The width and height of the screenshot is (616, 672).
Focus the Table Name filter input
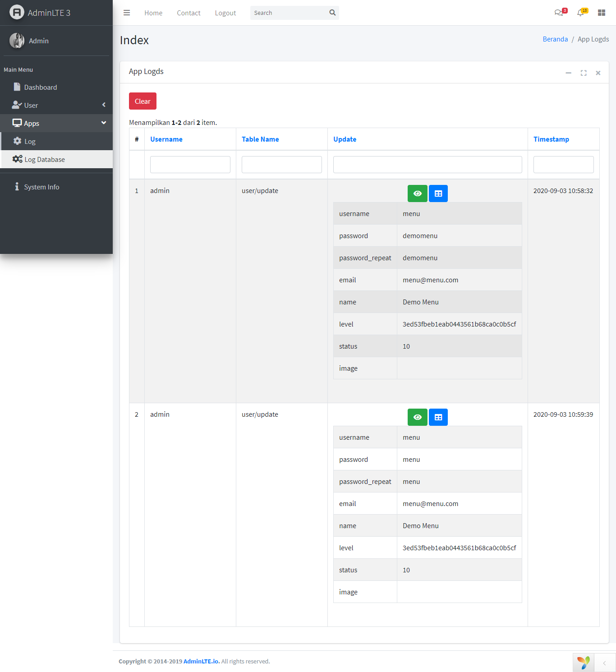(282, 165)
